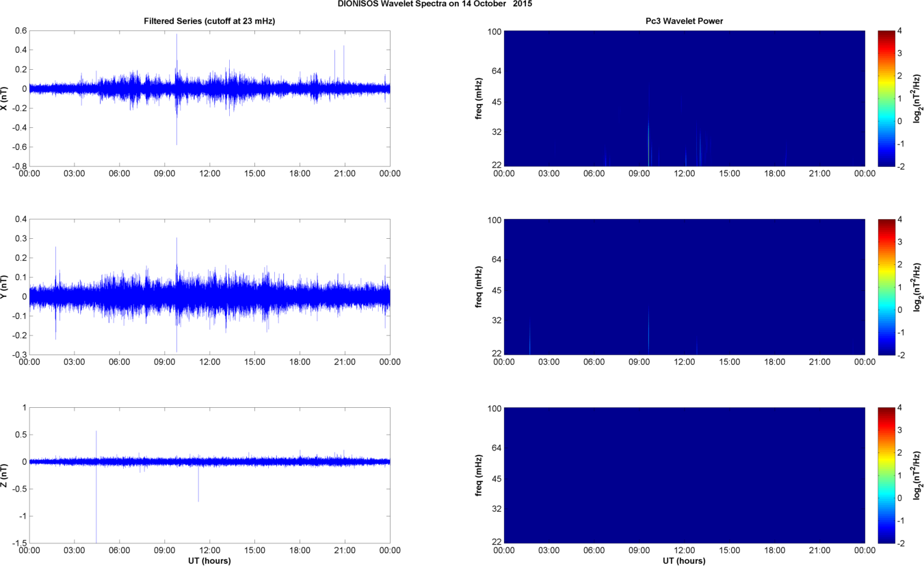Click the 'Filtered Series (cutoff at 23 mHz)' heading
The image size is (924, 566).
pyautogui.click(x=209, y=21)
